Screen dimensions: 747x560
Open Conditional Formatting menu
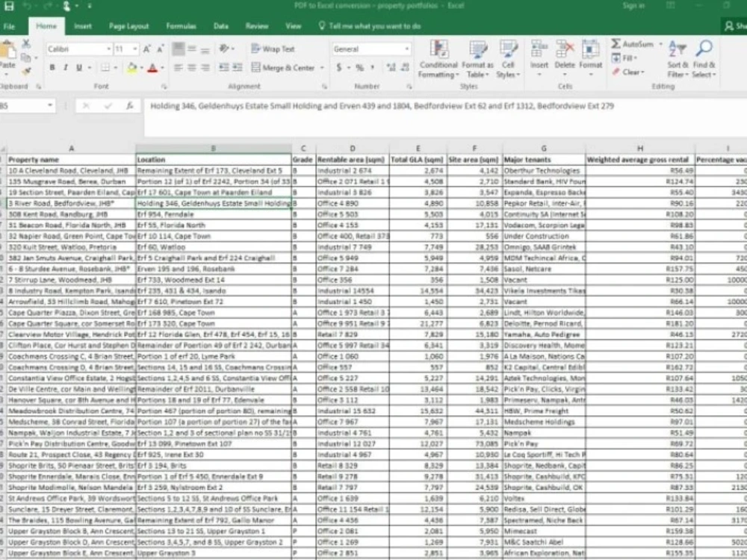(x=438, y=60)
